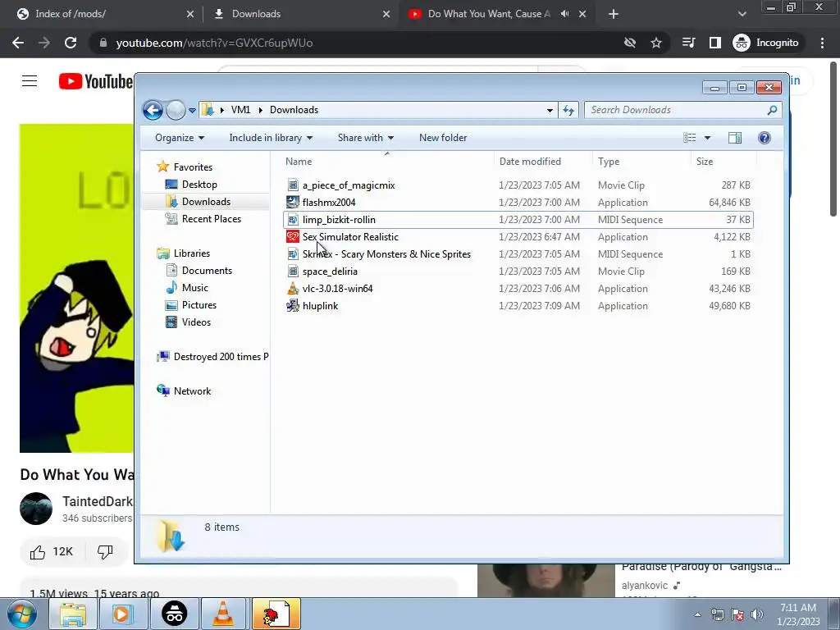Viewport: 840px width, 630px height.
Task: Select the a_piece_of_magicmix file icon
Action: click(293, 185)
